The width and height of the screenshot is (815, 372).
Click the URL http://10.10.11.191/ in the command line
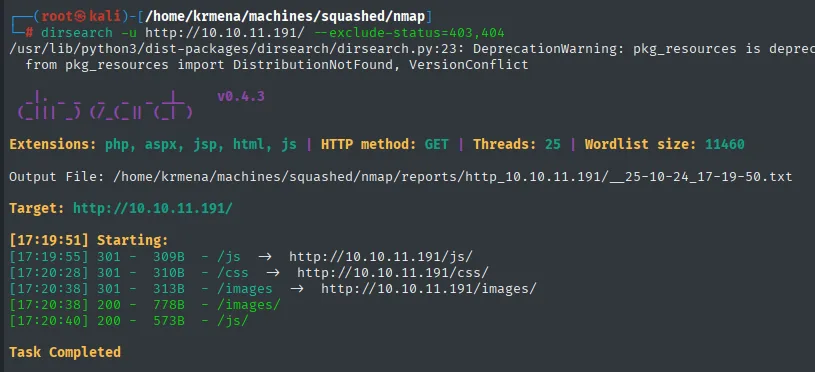224,33
